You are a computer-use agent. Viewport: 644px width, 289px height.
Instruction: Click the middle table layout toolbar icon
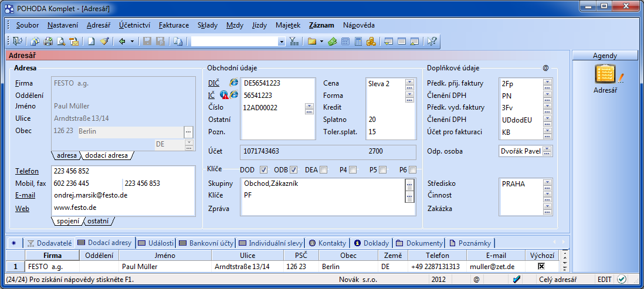click(x=402, y=41)
